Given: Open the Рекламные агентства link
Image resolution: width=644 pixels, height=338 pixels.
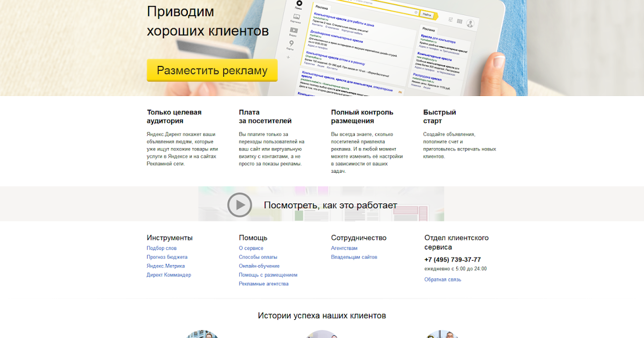Looking at the screenshot, I should [264, 284].
